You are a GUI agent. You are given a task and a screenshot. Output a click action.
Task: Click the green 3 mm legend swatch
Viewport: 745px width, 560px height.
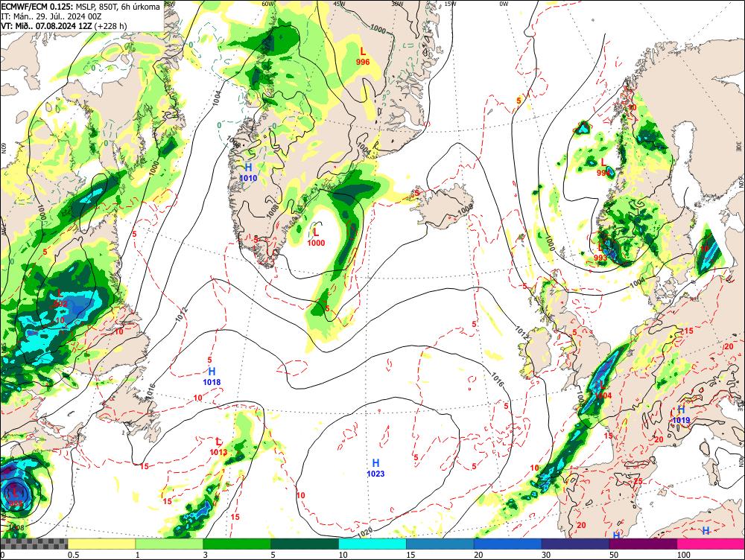pos(237,544)
